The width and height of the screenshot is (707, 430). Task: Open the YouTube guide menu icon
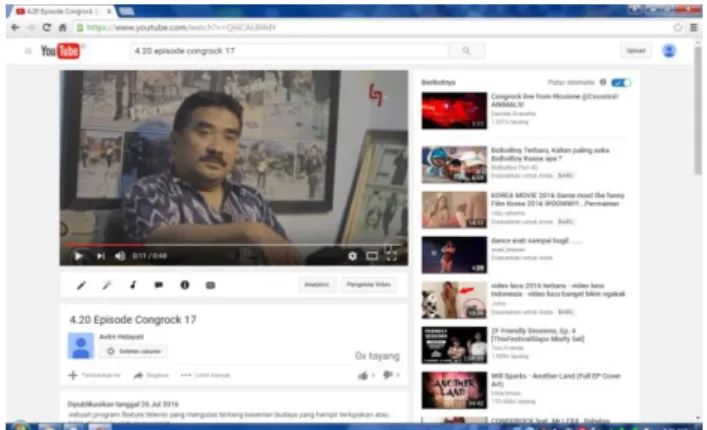coord(28,51)
